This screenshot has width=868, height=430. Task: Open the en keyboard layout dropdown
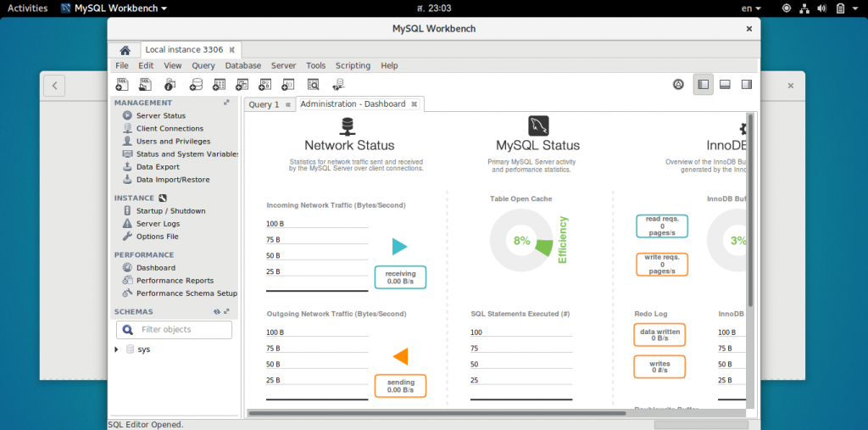click(x=751, y=8)
